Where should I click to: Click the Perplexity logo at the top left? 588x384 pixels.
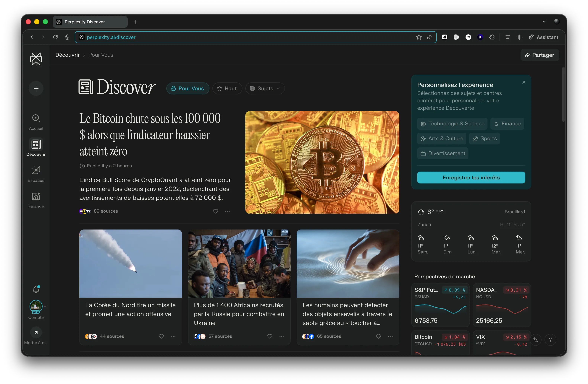36,59
